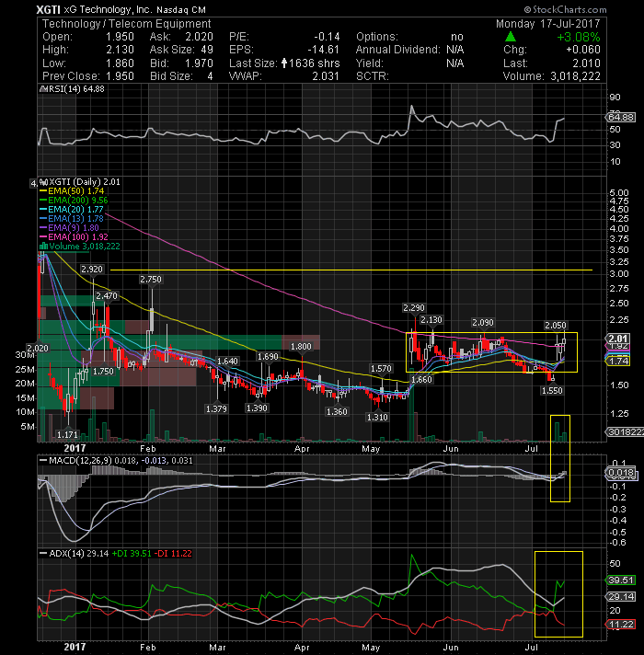
Task: Select the header Volume value 3,018,222
Action: point(576,76)
